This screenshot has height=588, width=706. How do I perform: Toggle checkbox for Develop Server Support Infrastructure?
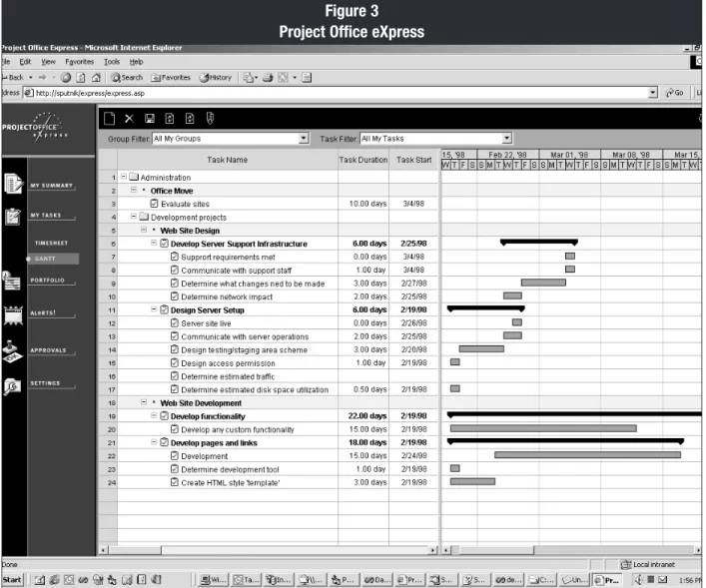click(x=165, y=244)
